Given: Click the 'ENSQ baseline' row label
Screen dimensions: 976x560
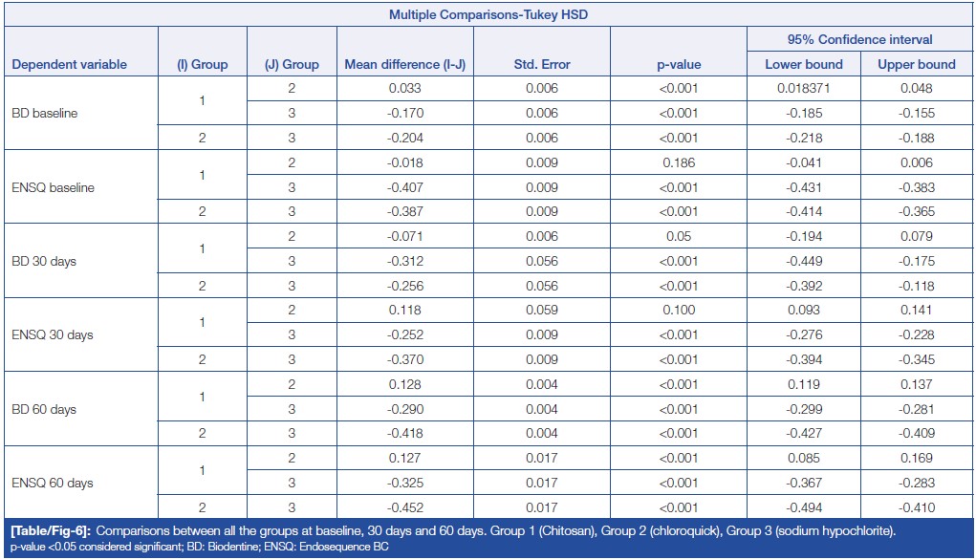Looking at the screenshot, I should 53,187.
